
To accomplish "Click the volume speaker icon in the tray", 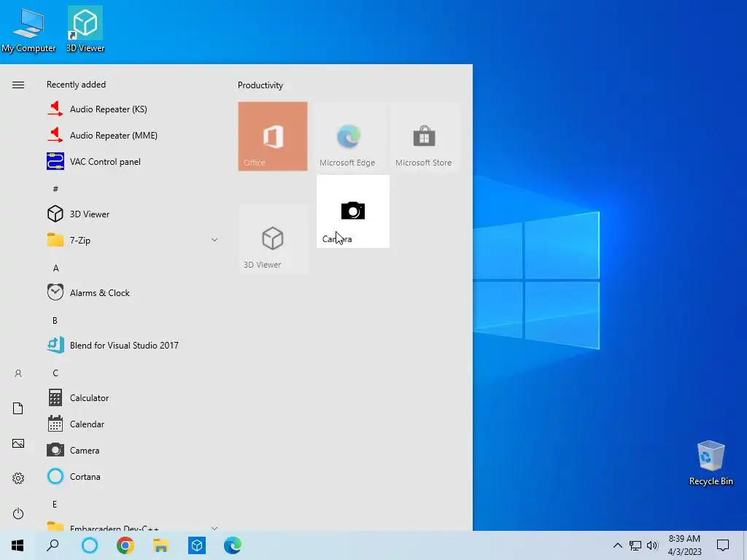I will [652, 545].
